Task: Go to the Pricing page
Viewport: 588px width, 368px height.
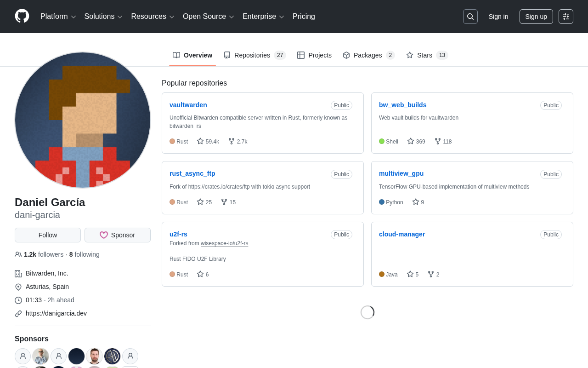Action: point(304,17)
